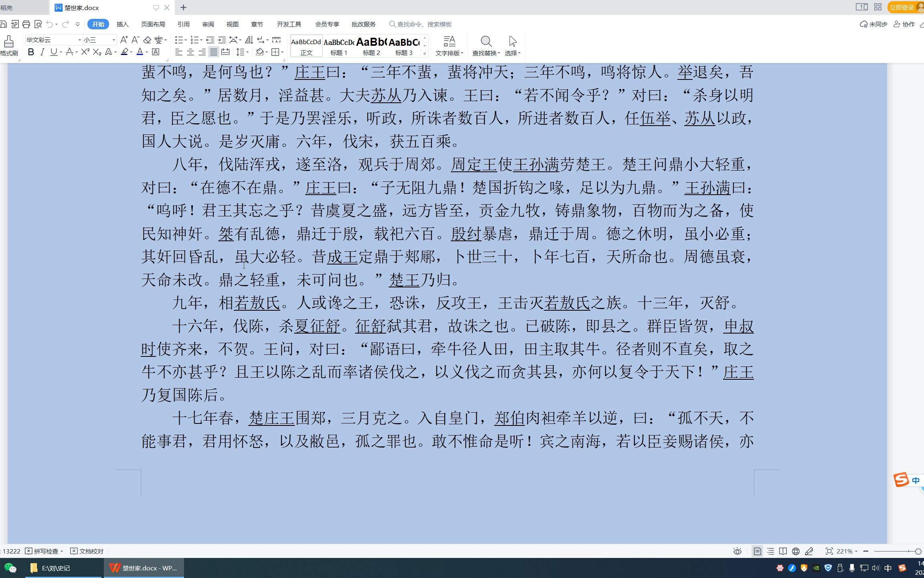Open the 页面布局 tab

coord(153,24)
